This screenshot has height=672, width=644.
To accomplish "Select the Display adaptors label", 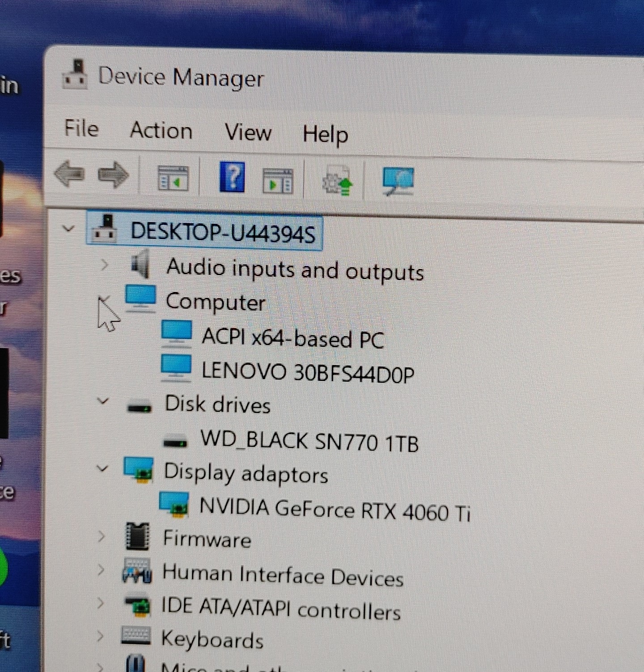I will point(246,473).
